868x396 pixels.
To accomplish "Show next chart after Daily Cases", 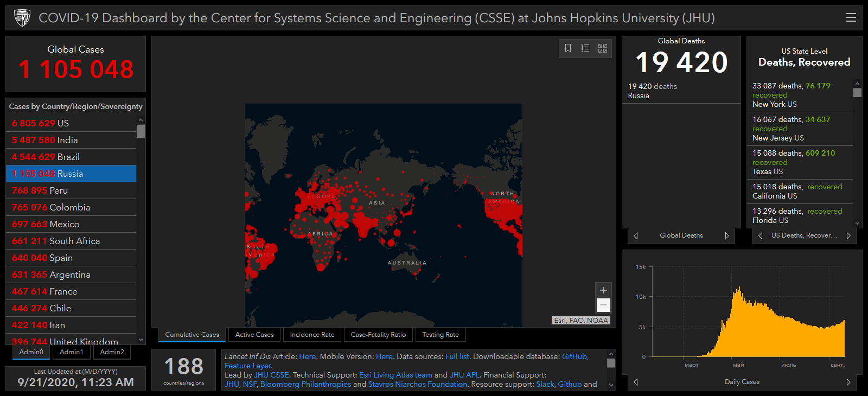I will click(848, 382).
